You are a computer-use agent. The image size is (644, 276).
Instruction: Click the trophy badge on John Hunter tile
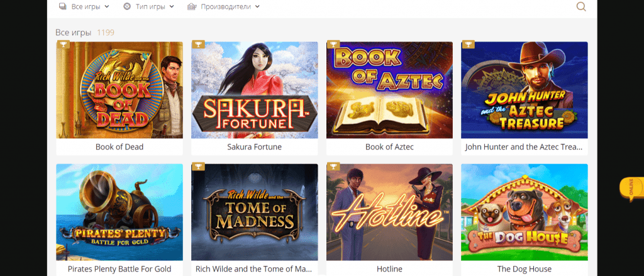468,45
